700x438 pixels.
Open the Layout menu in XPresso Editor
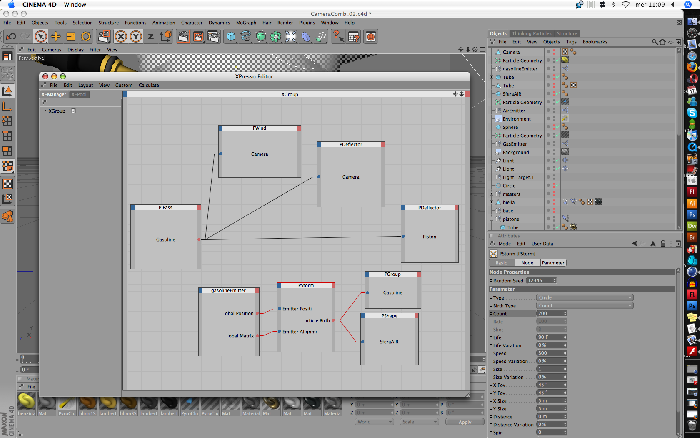[85, 85]
